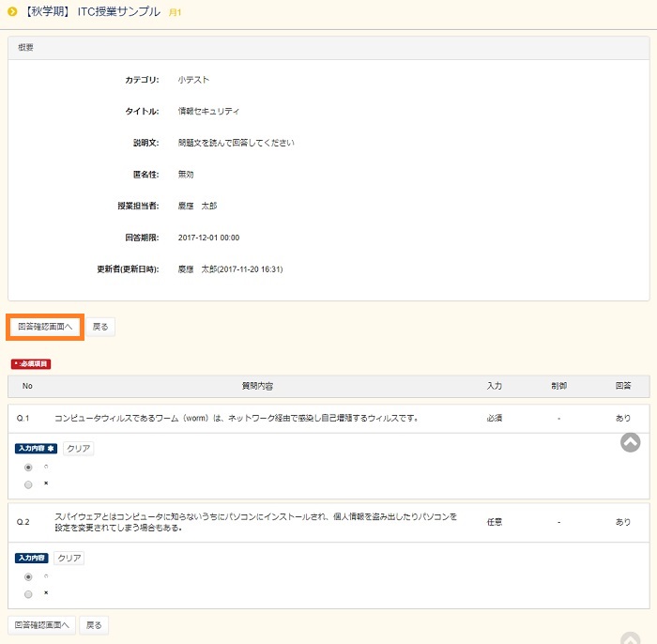Viewport: 657px width, 644px height.
Task: Click the 回答 column header
Action: pyautogui.click(x=623, y=387)
